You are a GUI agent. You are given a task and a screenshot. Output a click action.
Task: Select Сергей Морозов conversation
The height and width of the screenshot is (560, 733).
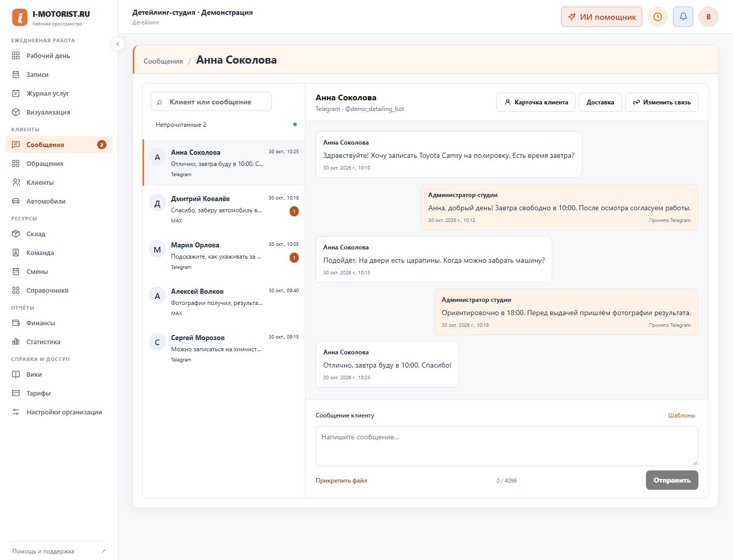[224, 348]
